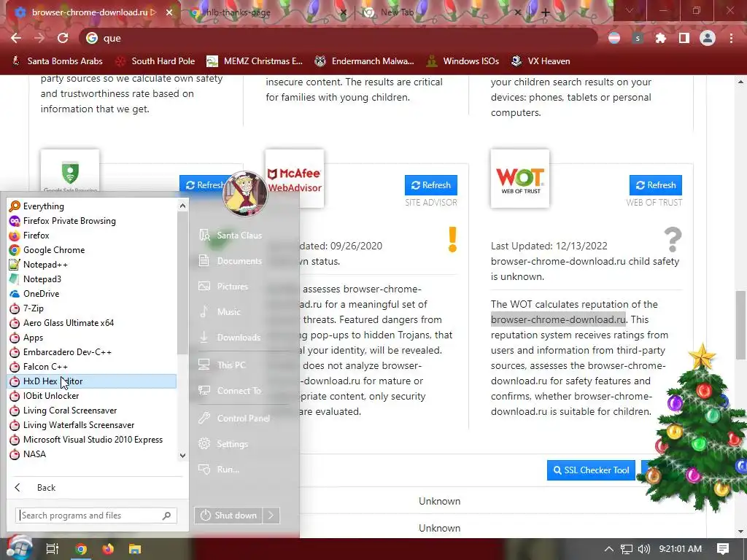The width and height of the screenshot is (747, 560).
Task: Click the address bar showing 'que'
Action: pos(338,38)
